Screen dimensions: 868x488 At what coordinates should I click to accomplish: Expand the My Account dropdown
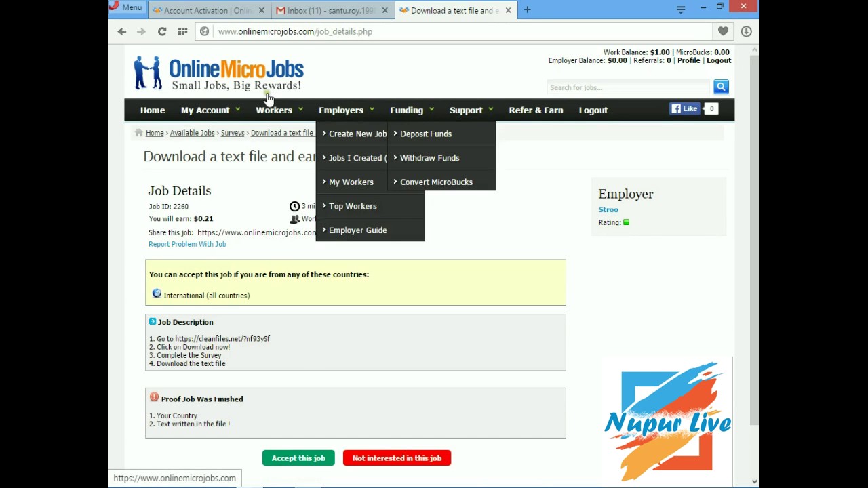click(x=210, y=110)
